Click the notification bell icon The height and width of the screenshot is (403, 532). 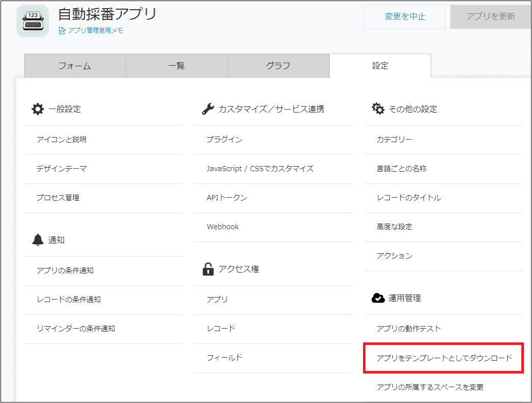[38, 240]
